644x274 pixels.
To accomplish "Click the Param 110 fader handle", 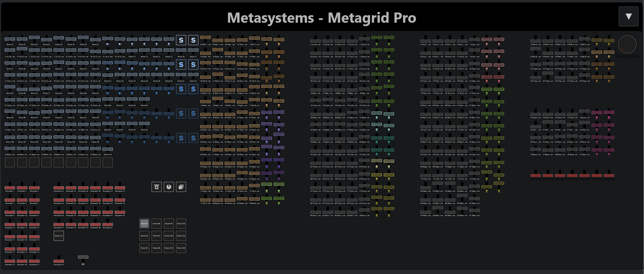I will pyautogui.click(x=108, y=149).
